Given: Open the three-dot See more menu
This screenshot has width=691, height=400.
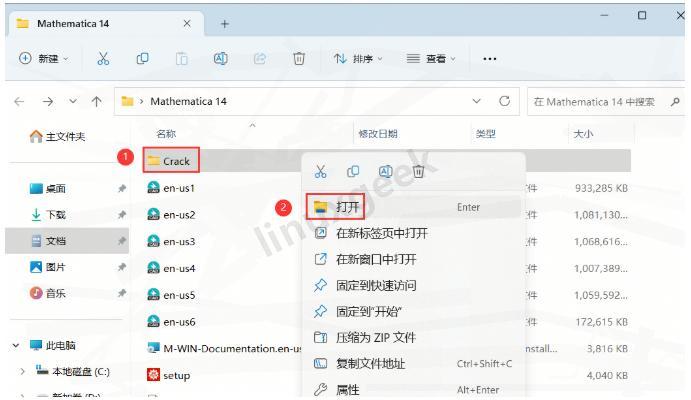Looking at the screenshot, I should point(490,59).
